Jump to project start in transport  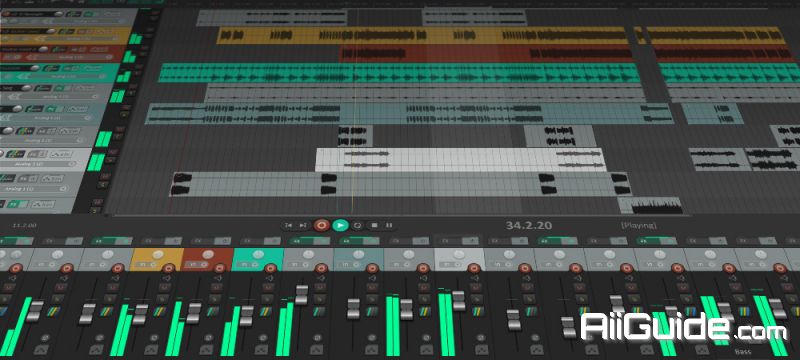(288, 225)
